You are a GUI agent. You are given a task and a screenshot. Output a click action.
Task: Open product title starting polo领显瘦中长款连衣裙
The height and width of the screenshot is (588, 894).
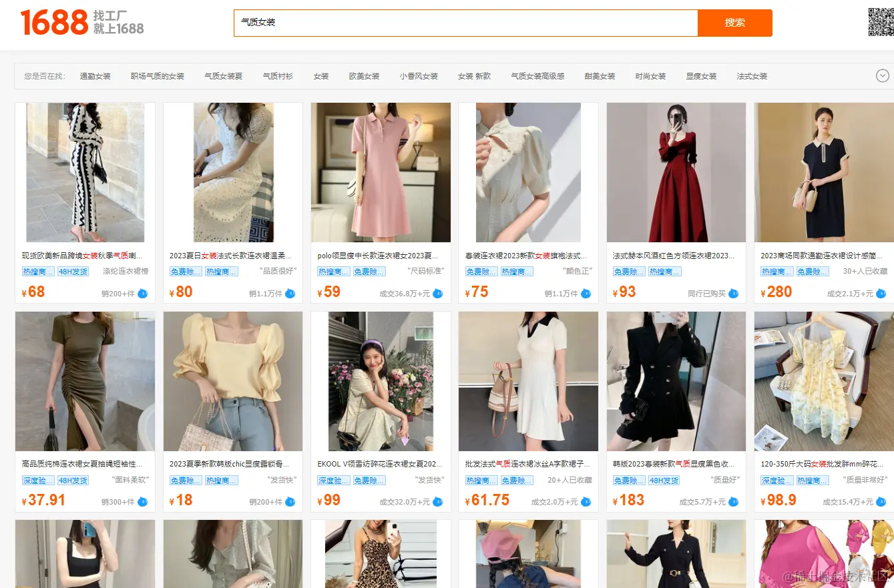click(379, 256)
